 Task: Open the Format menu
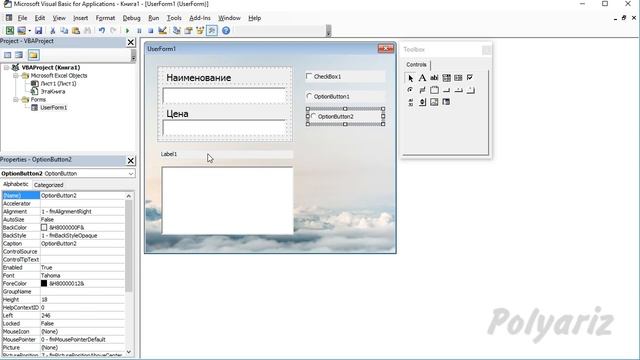(x=105, y=18)
